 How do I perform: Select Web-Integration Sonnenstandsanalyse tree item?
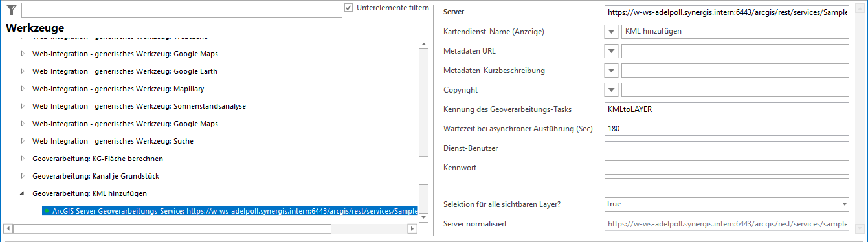click(x=139, y=106)
